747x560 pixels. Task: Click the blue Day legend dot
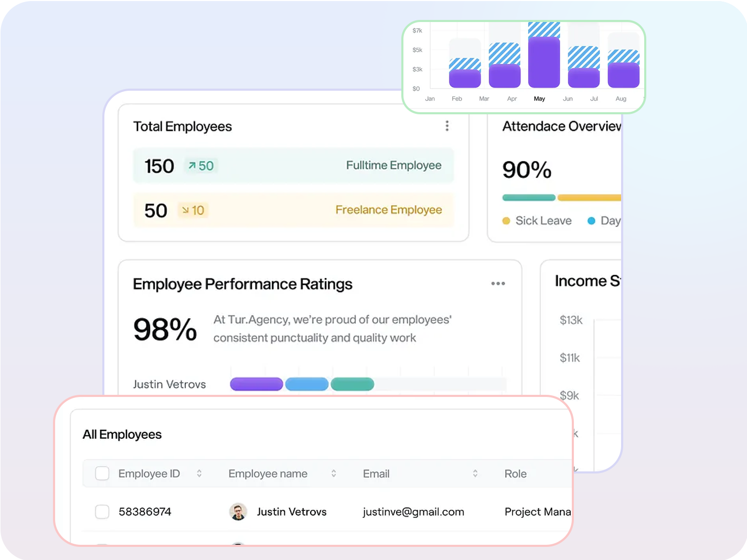591,221
